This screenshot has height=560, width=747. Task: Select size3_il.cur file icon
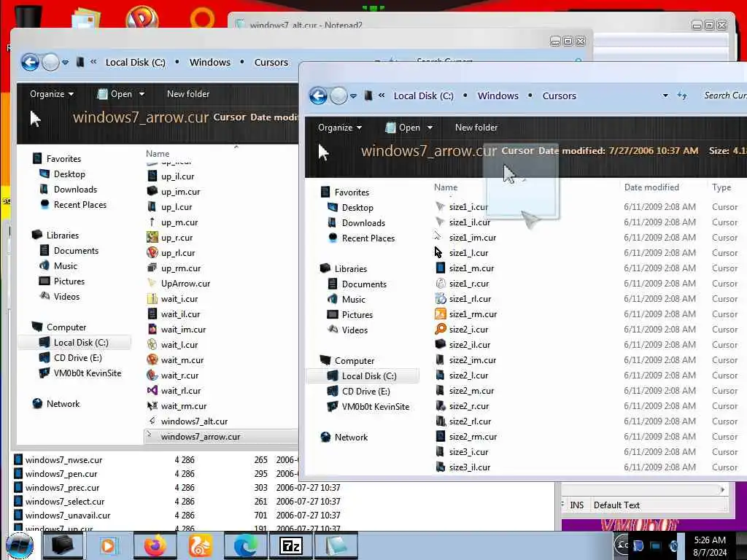coord(441,467)
